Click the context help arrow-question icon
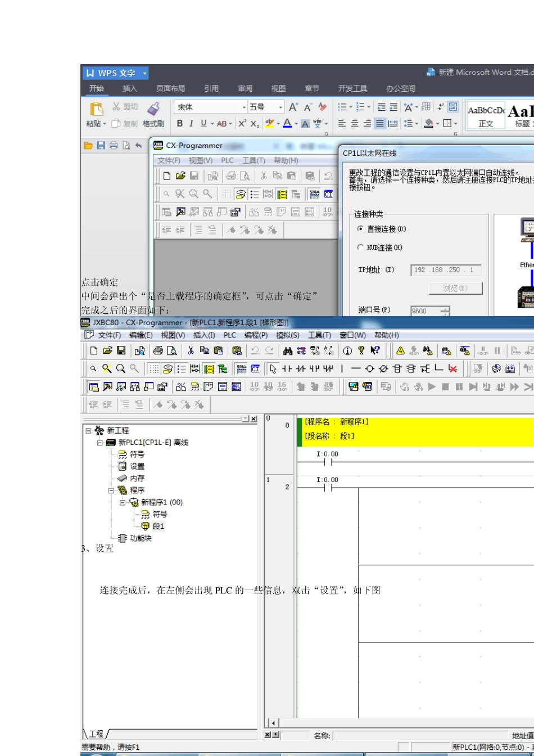The height and width of the screenshot is (756, 534). pos(375,350)
